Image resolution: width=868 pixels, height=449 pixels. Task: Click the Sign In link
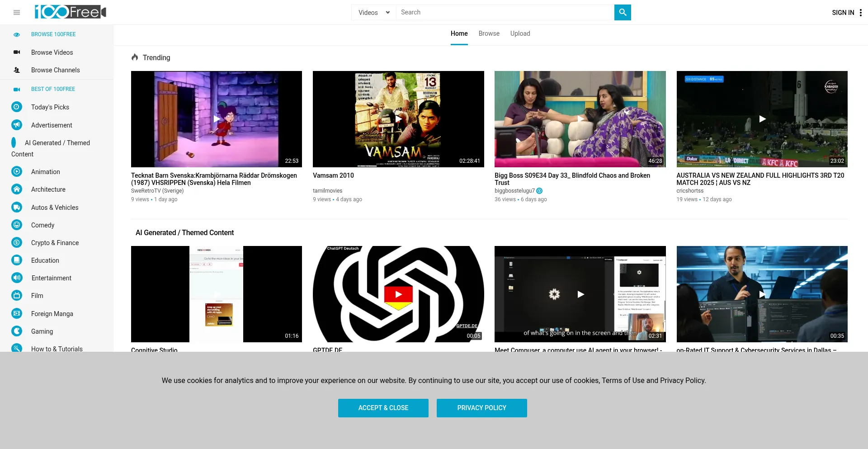(x=843, y=13)
